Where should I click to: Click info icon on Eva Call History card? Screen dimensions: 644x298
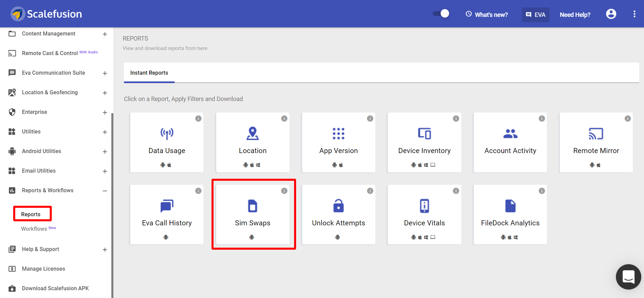tap(198, 191)
